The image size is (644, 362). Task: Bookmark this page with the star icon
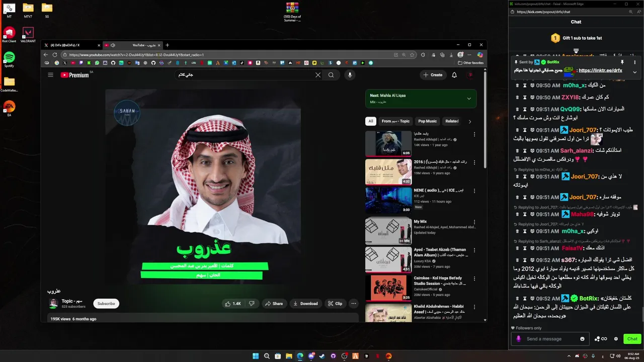(x=412, y=55)
